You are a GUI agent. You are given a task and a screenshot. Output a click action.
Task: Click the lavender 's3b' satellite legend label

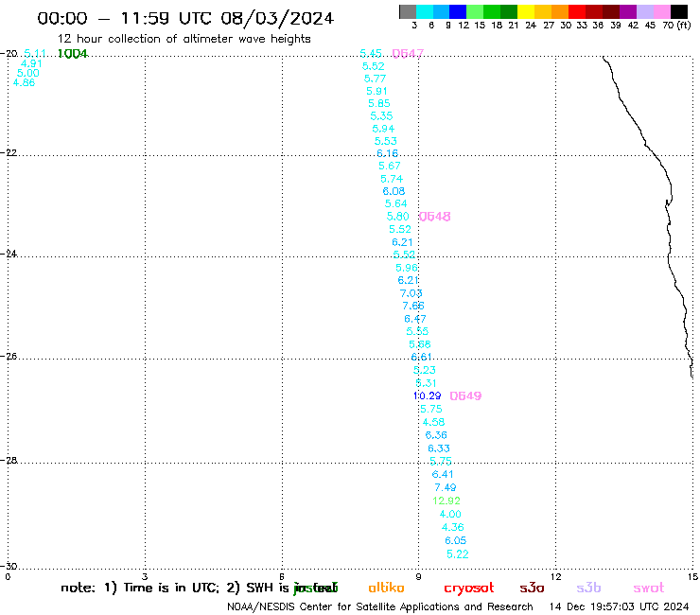click(x=588, y=588)
